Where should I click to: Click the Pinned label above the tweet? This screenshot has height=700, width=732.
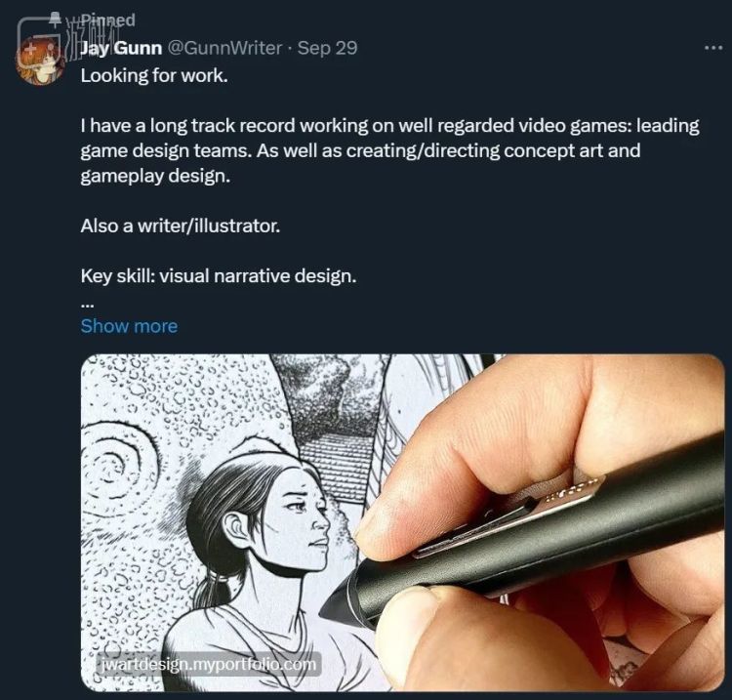[107, 21]
